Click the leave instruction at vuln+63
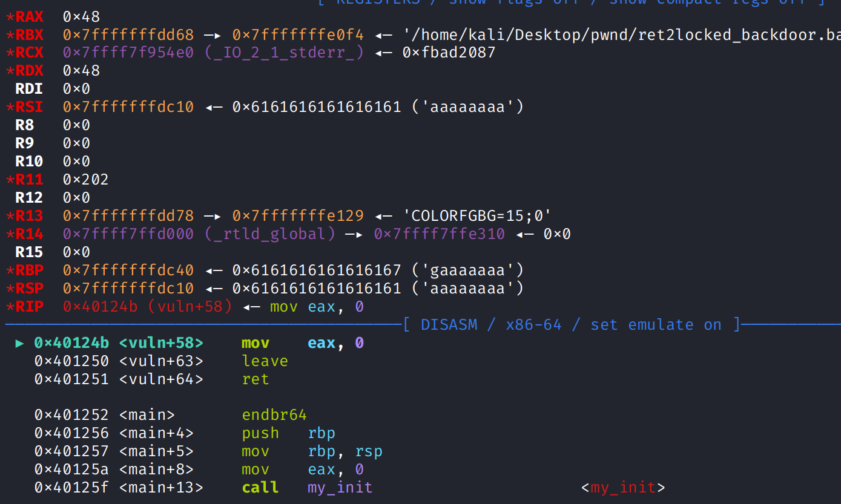The width and height of the screenshot is (841, 504). pos(265,361)
